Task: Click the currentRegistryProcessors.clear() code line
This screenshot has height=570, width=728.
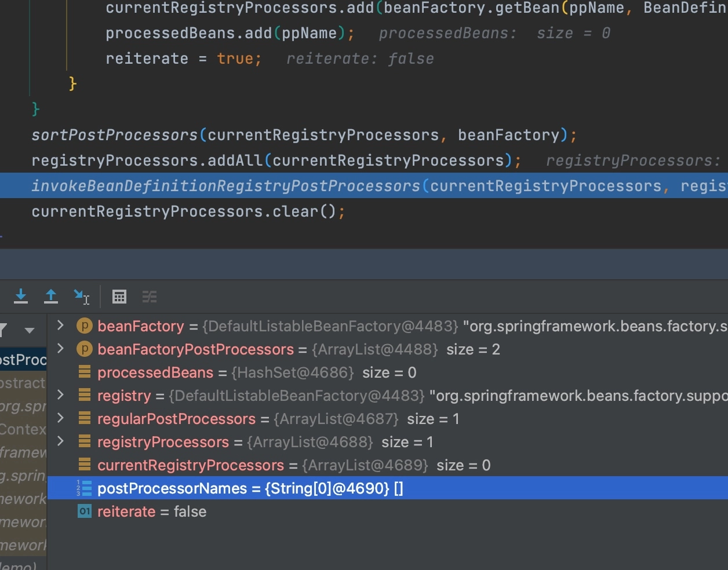Action: coord(188,211)
